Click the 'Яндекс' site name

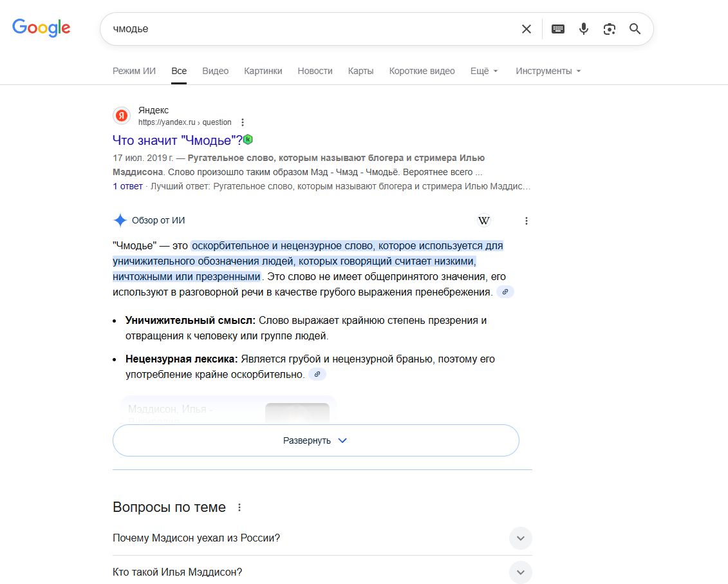tap(154, 110)
